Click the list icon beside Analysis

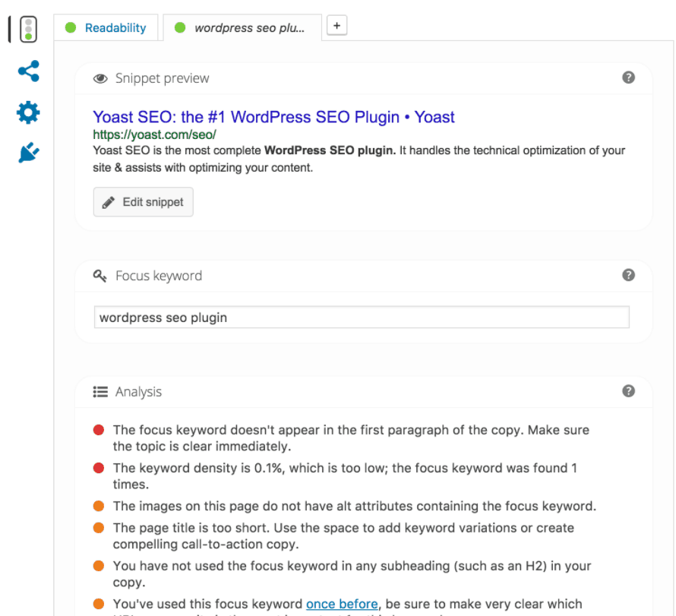coord(100,392)
